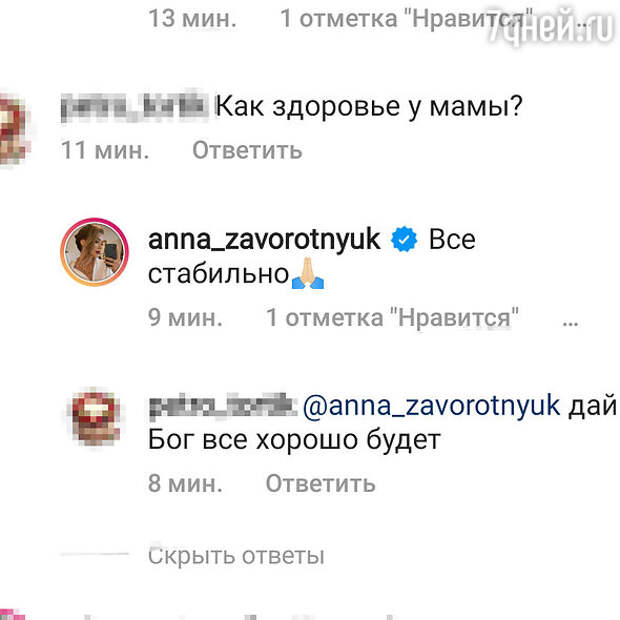Viewport: 620px width, 620px height.
Task: Click the 7дней.ru watermark logo
Action: pyautogui.click(x=550, y=26)
